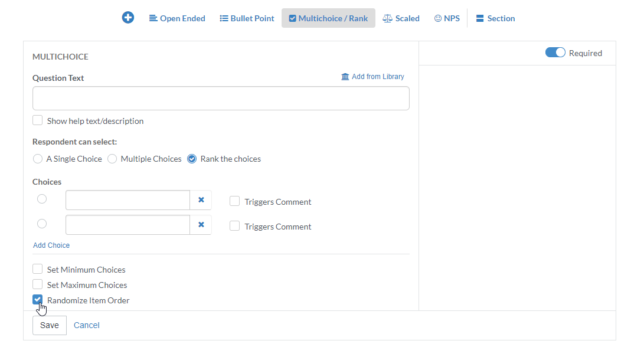Remove the first choice with X icon

201,200
